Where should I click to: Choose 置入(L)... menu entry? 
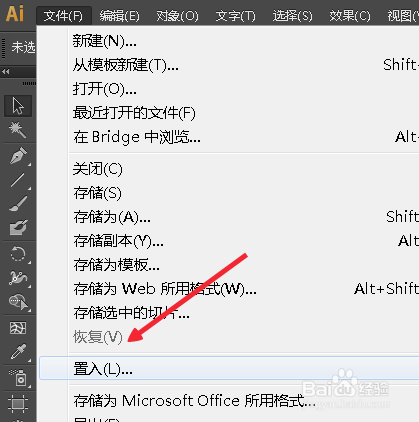point(229,368)
